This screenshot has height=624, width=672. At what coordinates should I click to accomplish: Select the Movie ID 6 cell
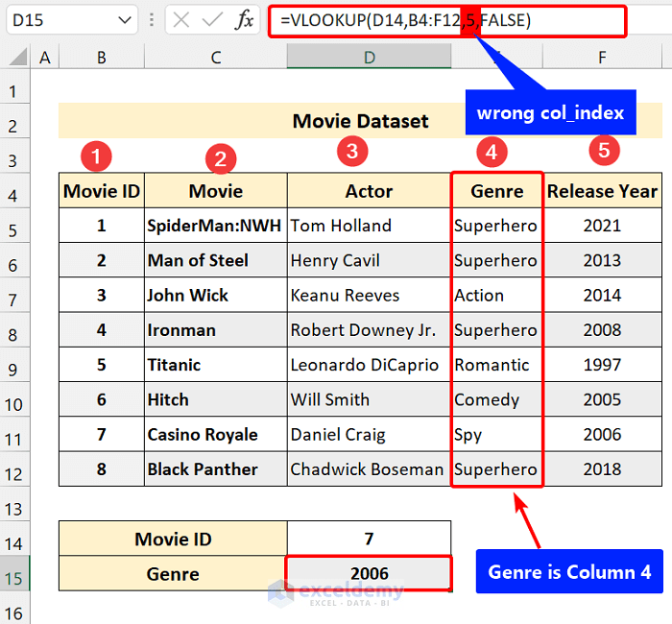pyautogui.click(x=102, y=399)
